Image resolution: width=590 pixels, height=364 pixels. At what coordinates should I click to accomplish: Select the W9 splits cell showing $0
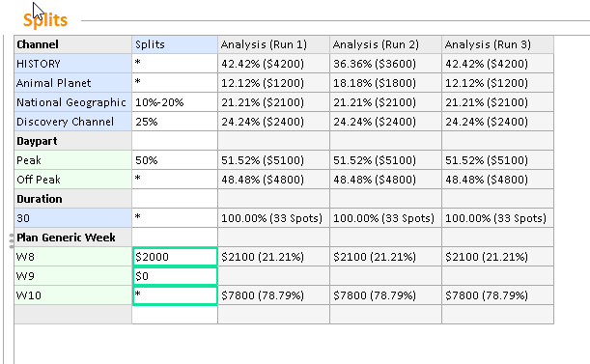tap(175, 276)
